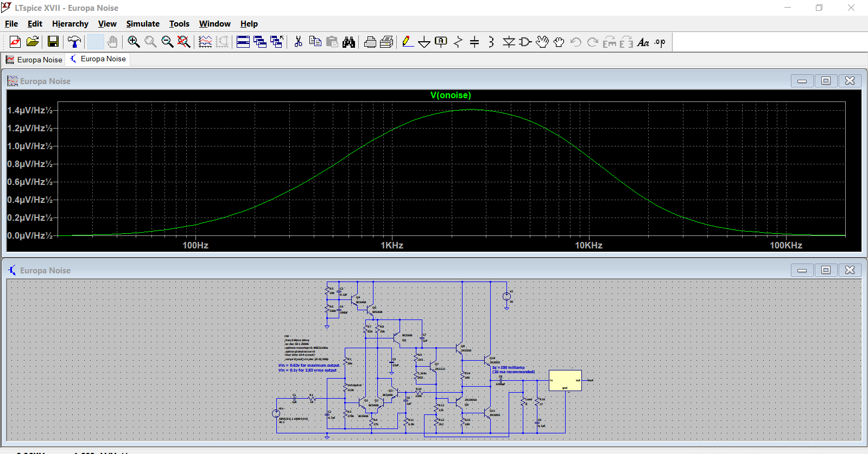Click the V(onoise) trace label
This screenshot has width=868, height=454.
(x=451, y=95)
